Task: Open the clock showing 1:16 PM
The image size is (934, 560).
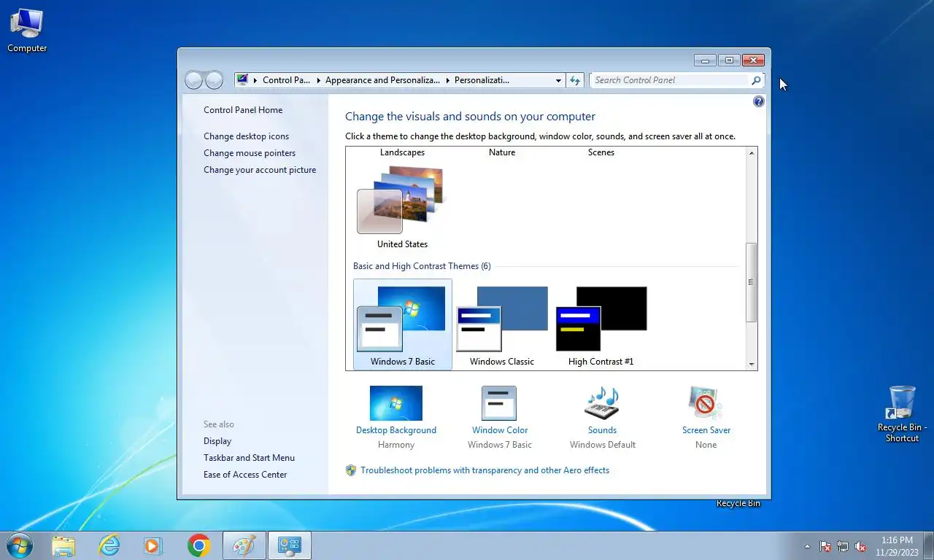Action: tap(897, 545)
